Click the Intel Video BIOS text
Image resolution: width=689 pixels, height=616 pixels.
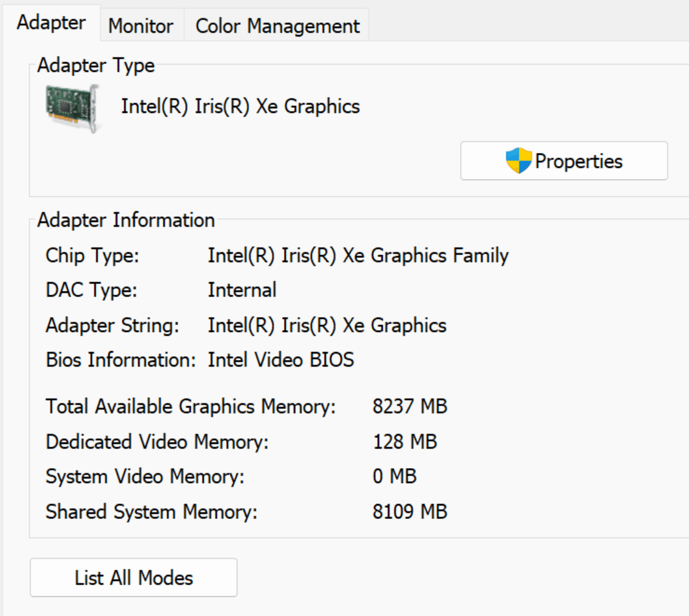(281, 360)
